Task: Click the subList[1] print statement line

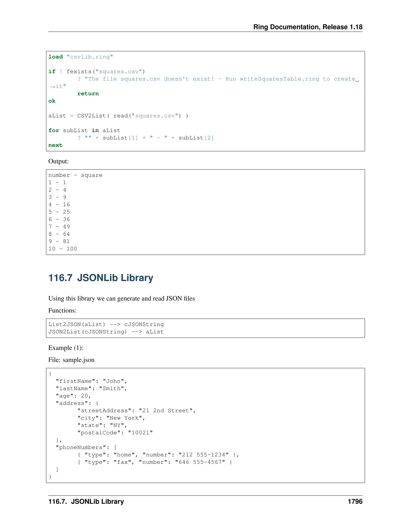Action: pos(146,138)
